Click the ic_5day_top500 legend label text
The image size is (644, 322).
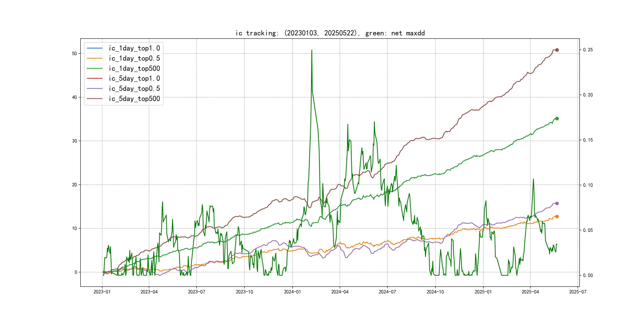coord(134,99)
